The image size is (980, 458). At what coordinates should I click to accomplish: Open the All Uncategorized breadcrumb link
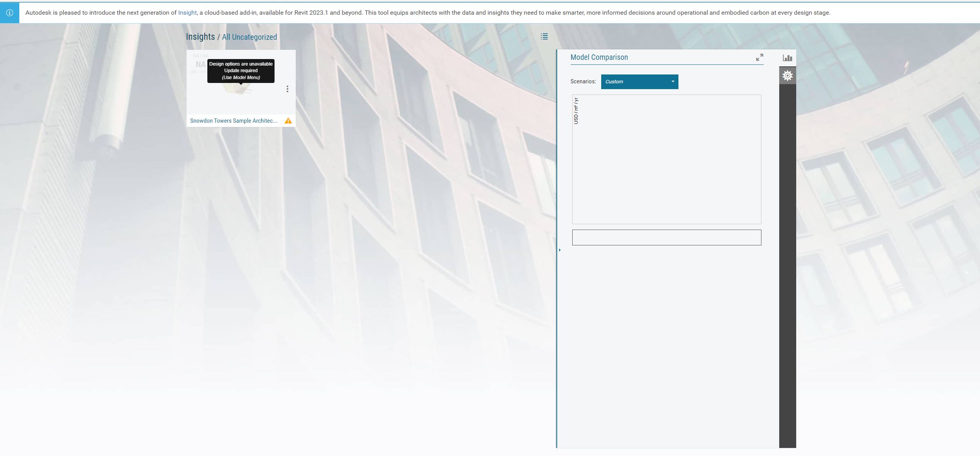tap(249, 37)
